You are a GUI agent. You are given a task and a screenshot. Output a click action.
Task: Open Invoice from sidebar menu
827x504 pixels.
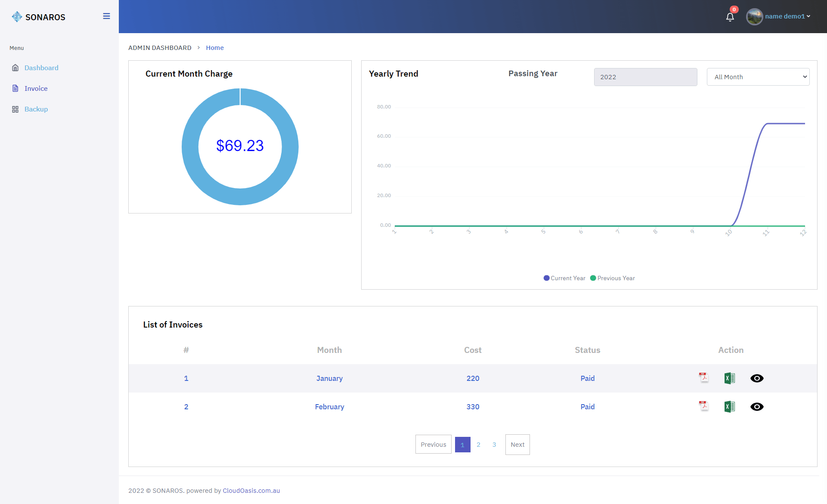[x=36, y=89]
